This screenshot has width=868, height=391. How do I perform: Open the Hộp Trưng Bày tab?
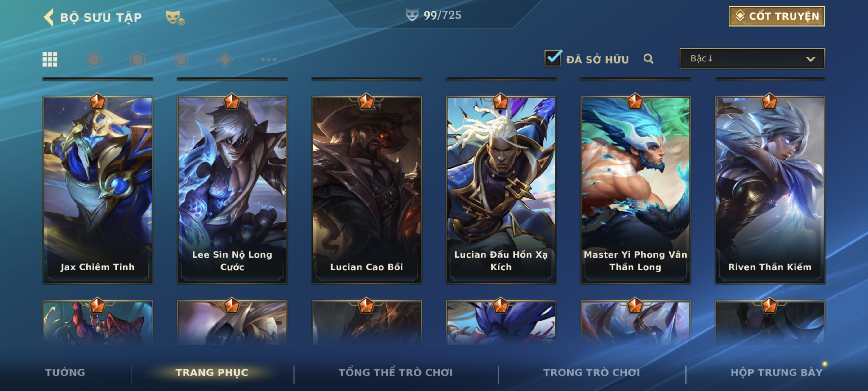(776, 372)
